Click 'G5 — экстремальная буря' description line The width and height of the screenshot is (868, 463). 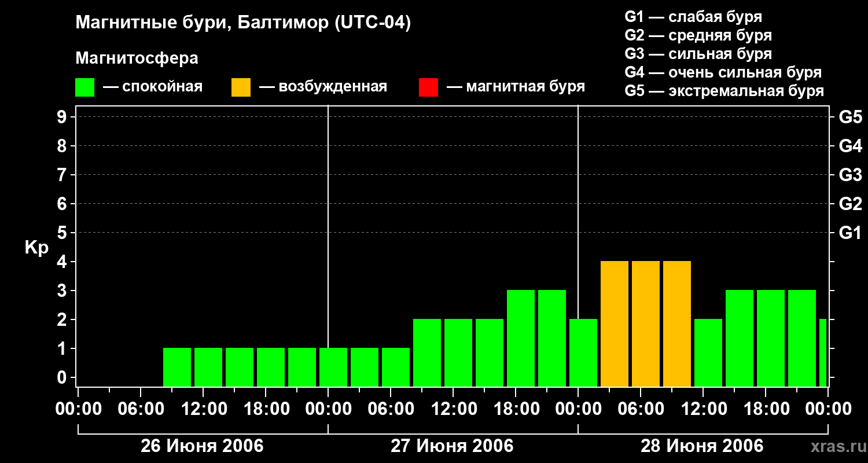click(x=724, y=91)
